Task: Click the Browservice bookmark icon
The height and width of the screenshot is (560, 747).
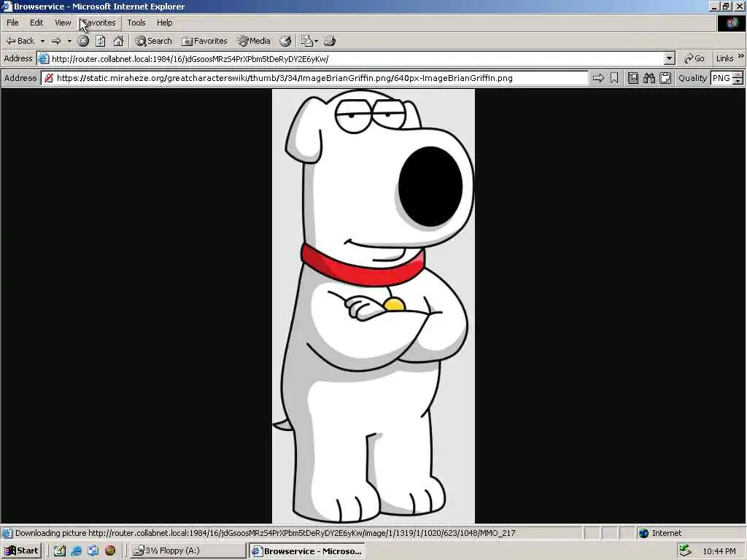Action: tap(614, 78)
